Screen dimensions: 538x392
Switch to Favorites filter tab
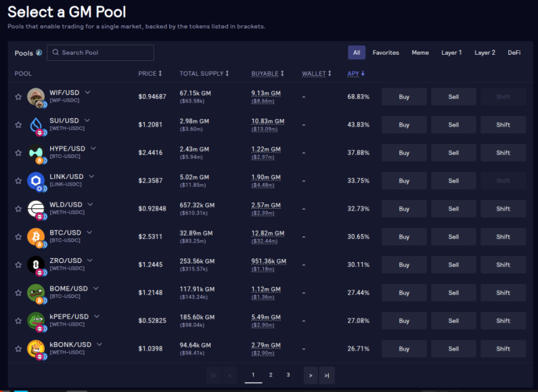[x=386, y=53]
